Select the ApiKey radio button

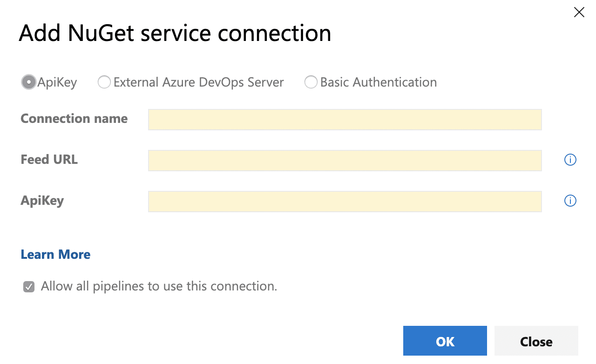(x=29, y=82)
